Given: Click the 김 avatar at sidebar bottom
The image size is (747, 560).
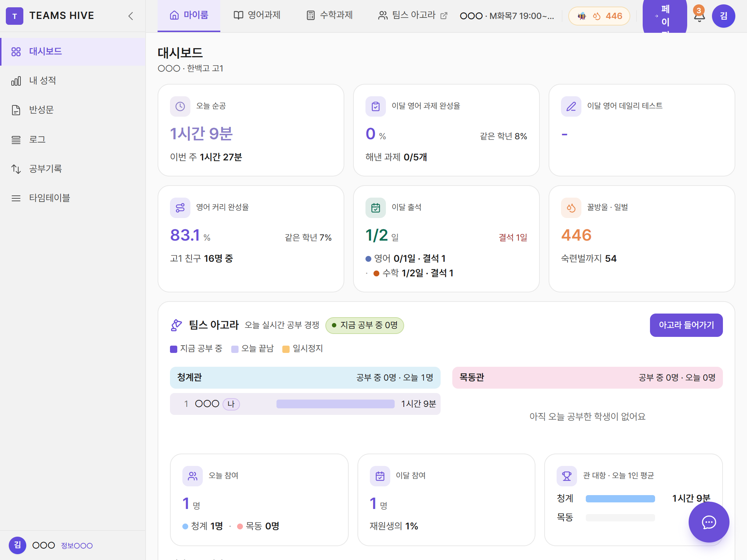Looking at the screenshot, I should [x=18, y=545].
